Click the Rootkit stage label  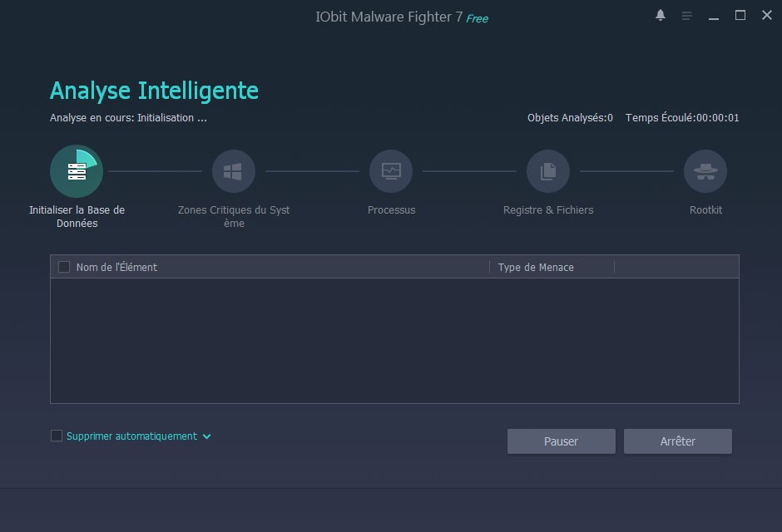coord(705,210)
